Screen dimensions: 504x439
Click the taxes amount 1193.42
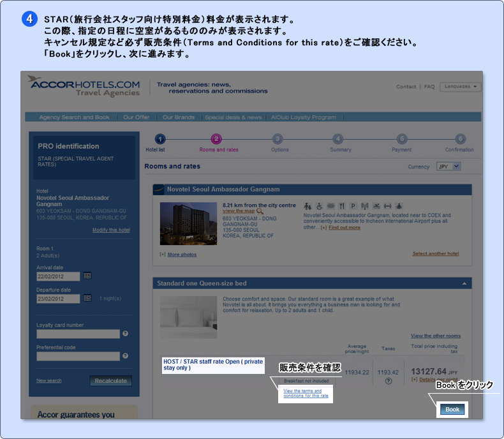coord(388,373)
